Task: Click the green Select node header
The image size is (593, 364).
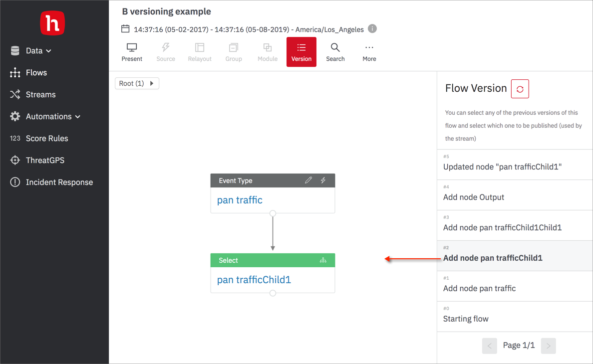Action: point(273,260)
